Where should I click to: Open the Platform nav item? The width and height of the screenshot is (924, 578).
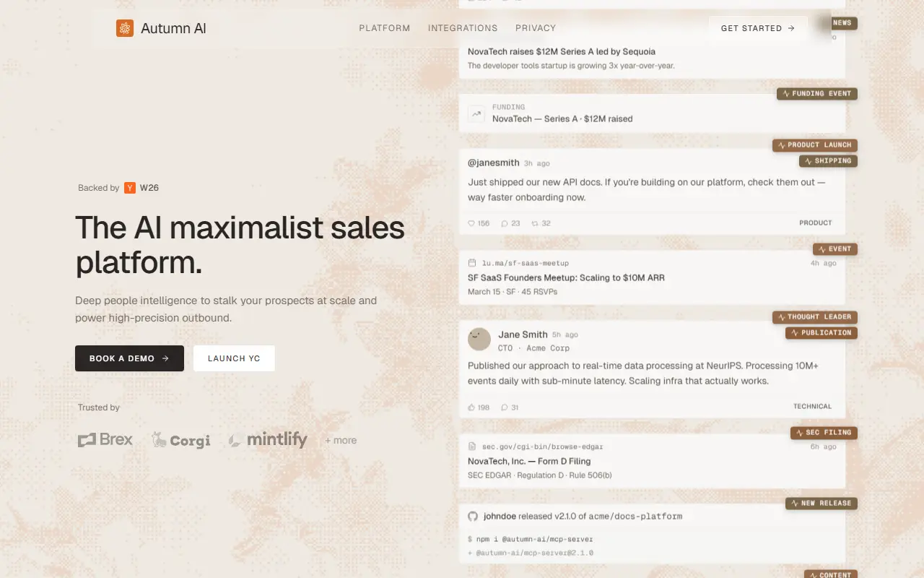pyautogui.click(x=385, y=28)
